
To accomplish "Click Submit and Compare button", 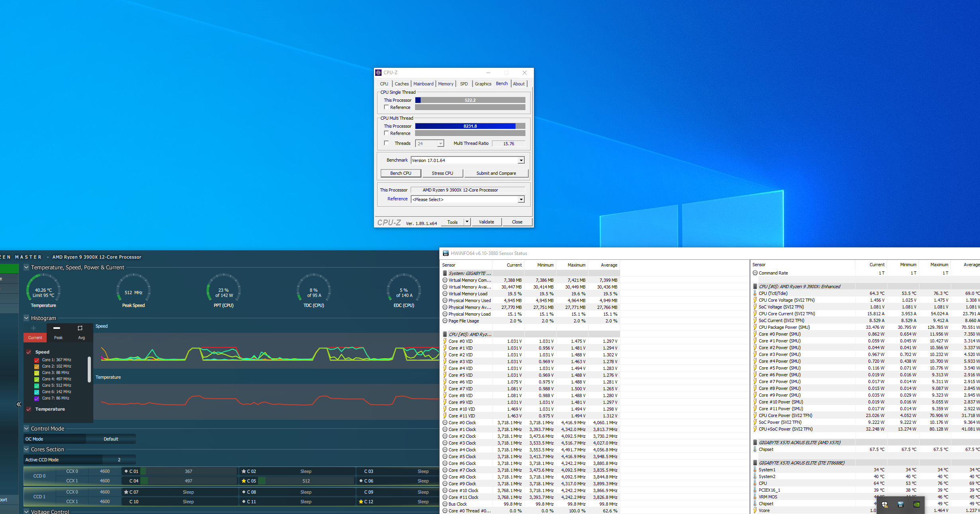I will tap(496, 173).
